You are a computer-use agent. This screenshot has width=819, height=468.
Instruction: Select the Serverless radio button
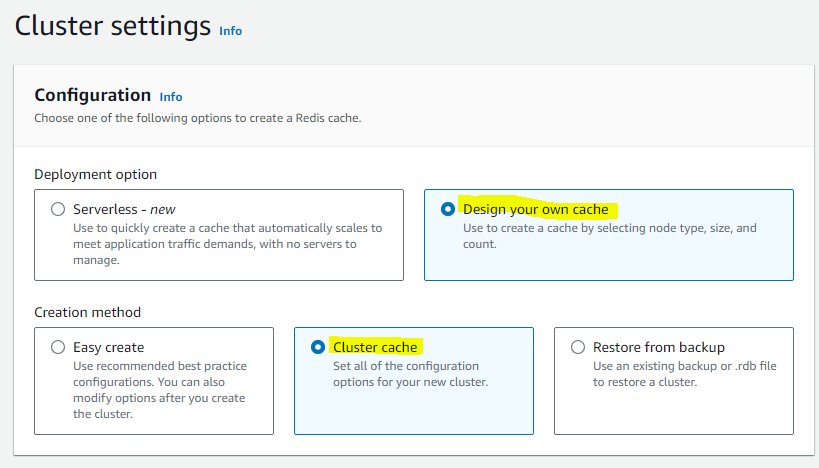pyautogui.click(x=58, y=209)
